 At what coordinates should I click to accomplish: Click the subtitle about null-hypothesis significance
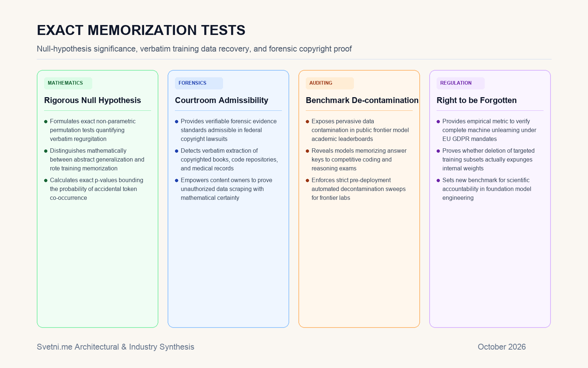(194, 49)
